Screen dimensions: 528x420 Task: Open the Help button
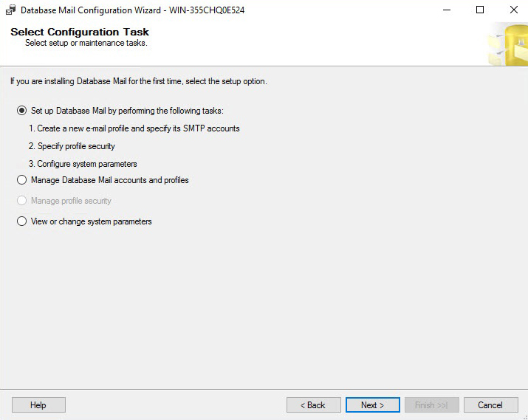click(x=38, y=404)
